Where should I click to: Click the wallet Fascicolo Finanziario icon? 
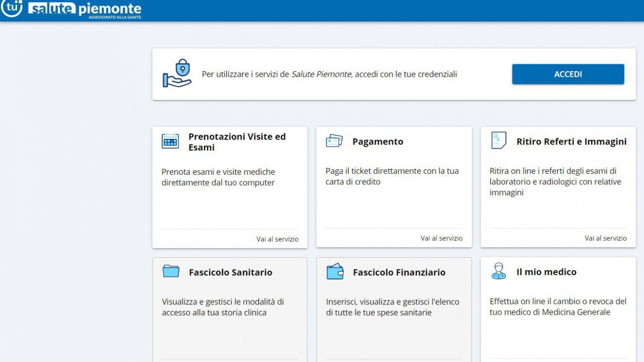pos(334,271)
